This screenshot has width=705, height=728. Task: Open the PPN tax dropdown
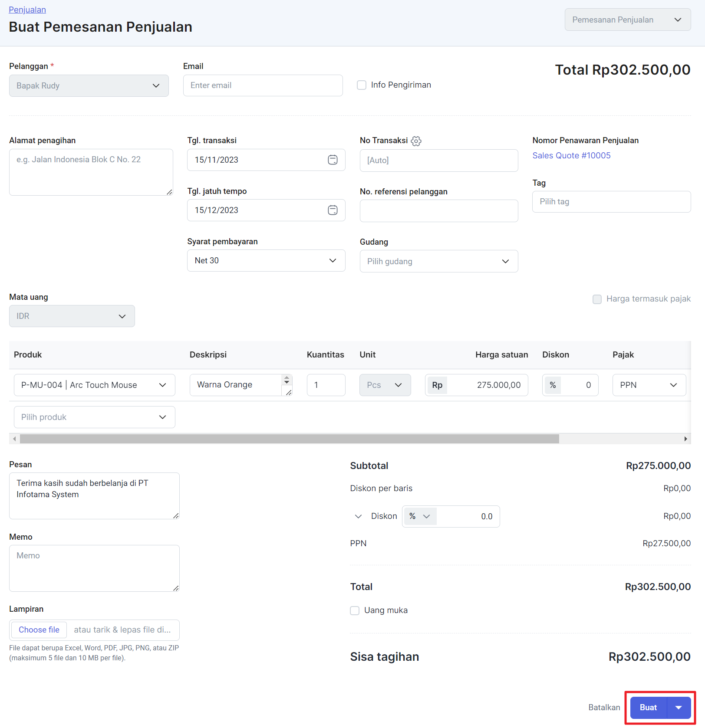click(649, 385)
